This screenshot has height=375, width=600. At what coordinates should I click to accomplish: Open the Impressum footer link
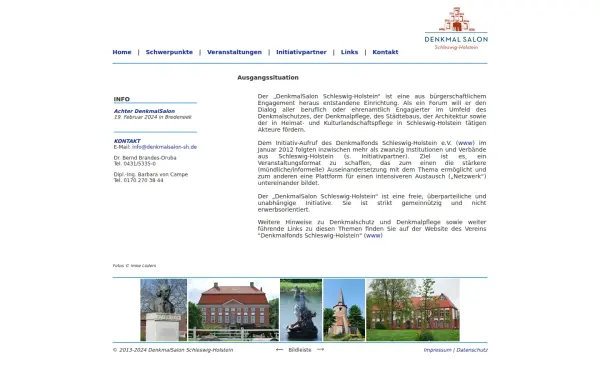point(437,350)
